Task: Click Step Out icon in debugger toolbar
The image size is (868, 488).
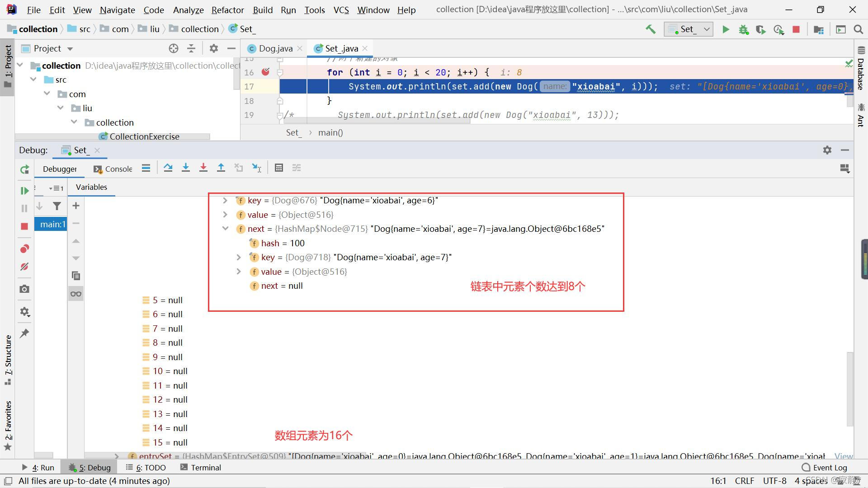Action: 221,168
